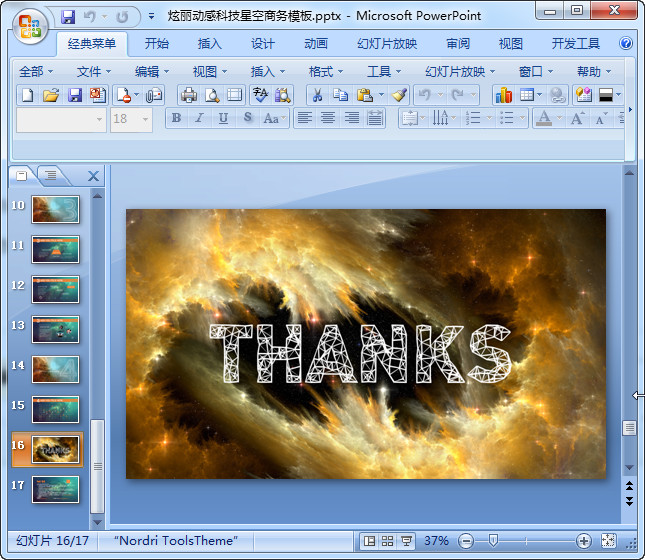This screenshot has height=560, width=645.
Task: Customize Quick Access Toolbar arrow
Action: (151, 16)
